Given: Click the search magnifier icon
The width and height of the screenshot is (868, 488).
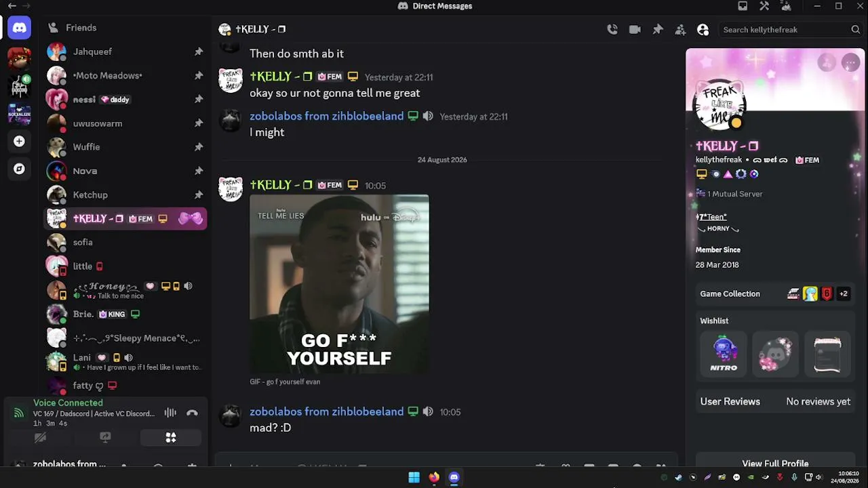Looking at the screenshot, I should 855,29.
